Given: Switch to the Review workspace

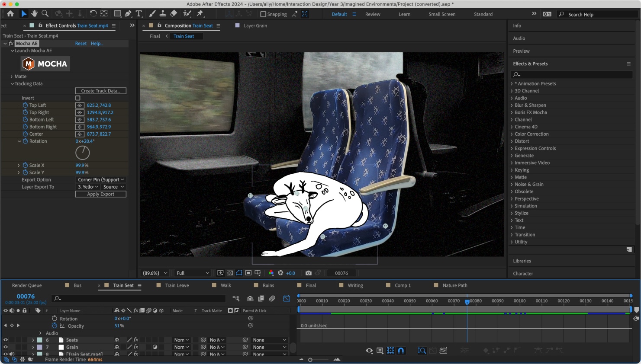Looking at the screenshot, I should point(373,14).
